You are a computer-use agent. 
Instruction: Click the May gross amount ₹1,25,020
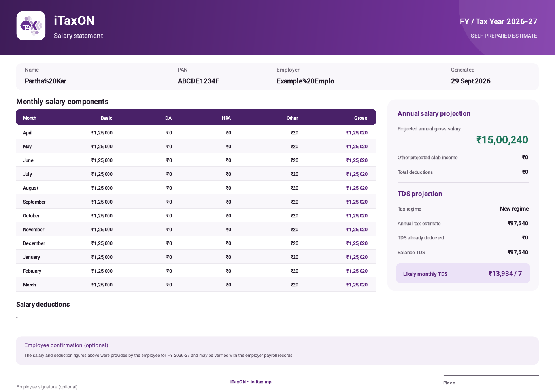pyautogui.click(x=357, y=147)
